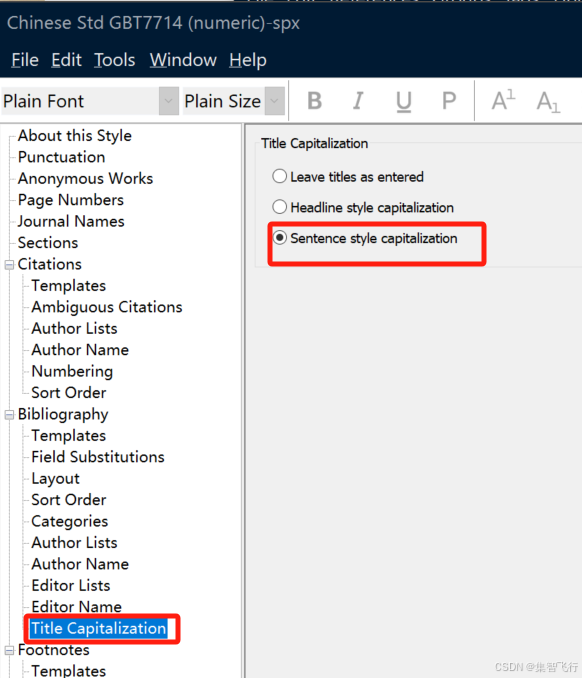Image resolution: width=582 pixels, height=678 pixels.
Task: Open the File menu
Action: coord(25,60)
